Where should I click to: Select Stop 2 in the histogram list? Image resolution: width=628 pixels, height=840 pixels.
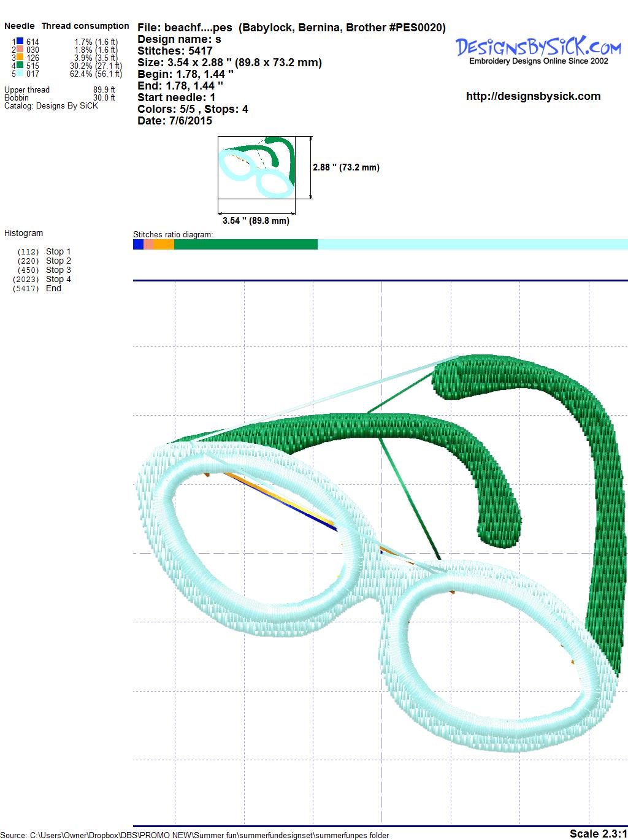[x=58, y=261]
